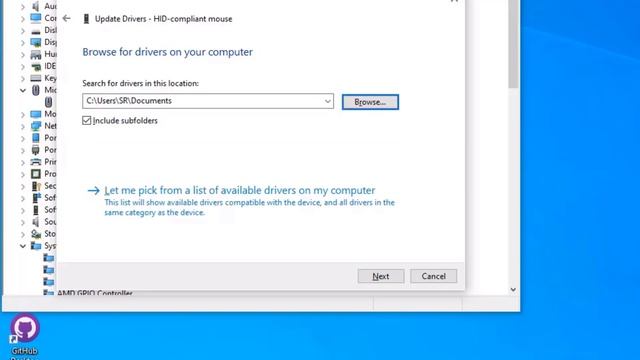Click the Next button
The image size is (640, 360).
[381, 276]
